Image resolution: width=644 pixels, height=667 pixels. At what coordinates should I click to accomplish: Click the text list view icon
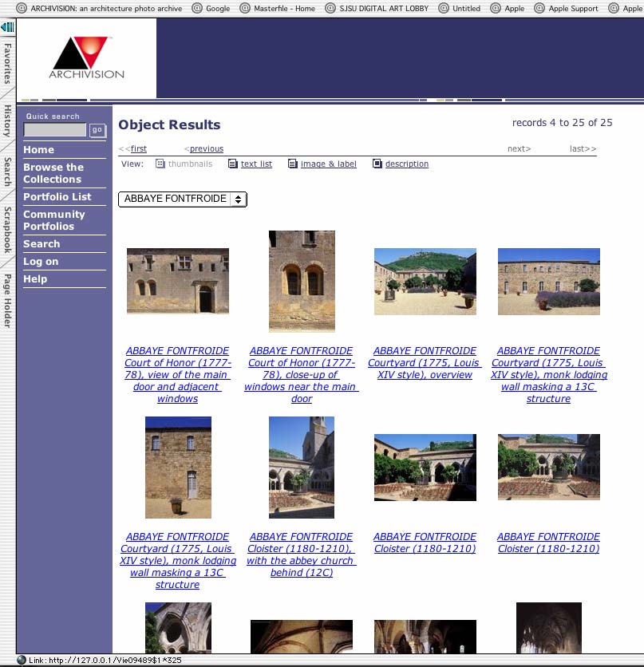pos(233,164)
